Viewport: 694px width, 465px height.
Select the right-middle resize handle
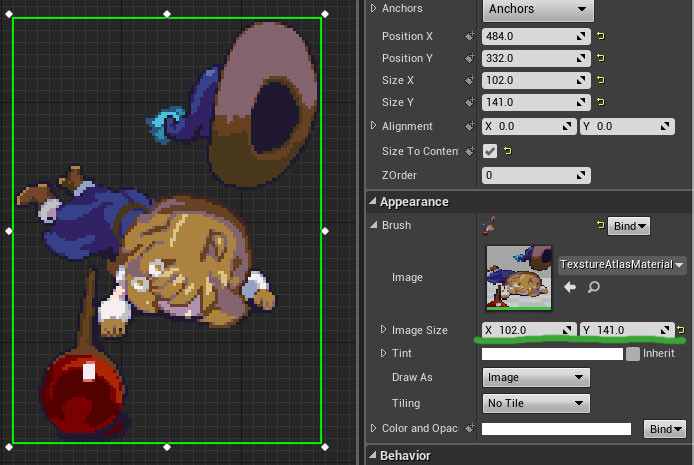(x=325, y=231)
